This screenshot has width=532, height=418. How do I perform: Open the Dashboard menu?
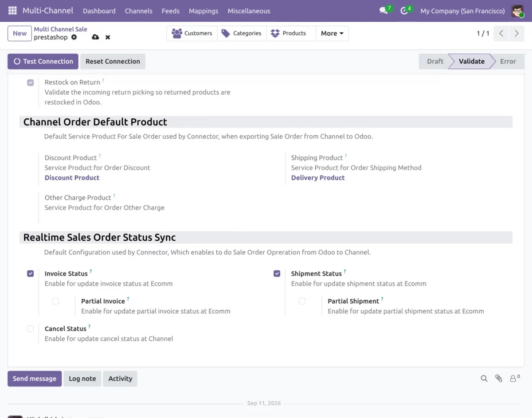99,11
